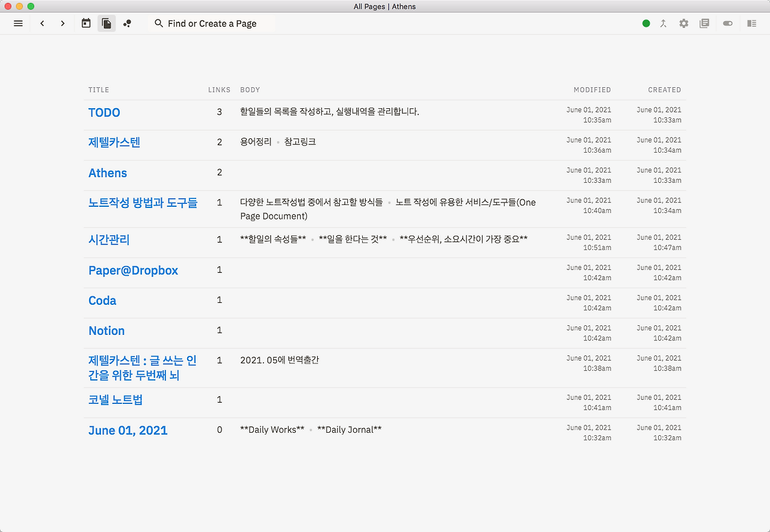
Task: Click the merge icon in toolbar
Action: click(x=664, y=23)
